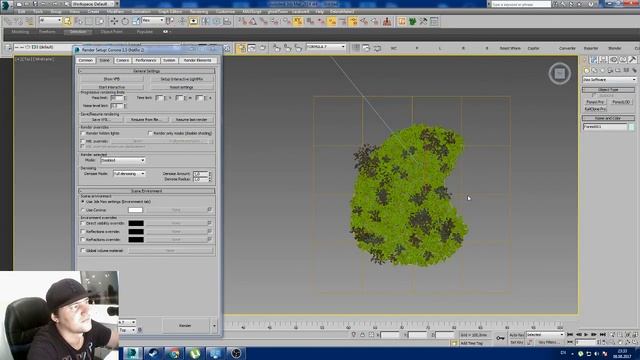Image resolution: width=640 pixels, height=360 pixels.
Task: Open the Modify panel tab
Action: pyautogui.click(x=593, y=60)
